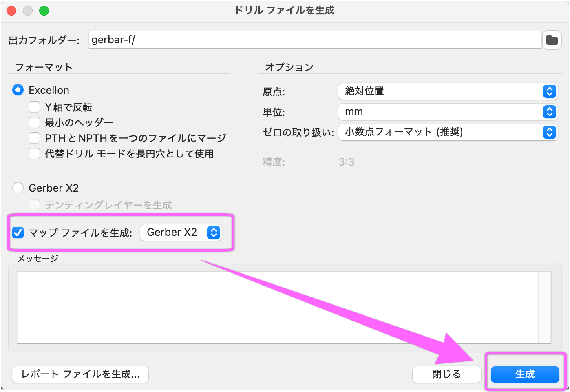Image resolution: width=570 pixels, height=392 pixels.
Task: Click the ドリル ファイルを生成 window title
Action: pos(285,10)
